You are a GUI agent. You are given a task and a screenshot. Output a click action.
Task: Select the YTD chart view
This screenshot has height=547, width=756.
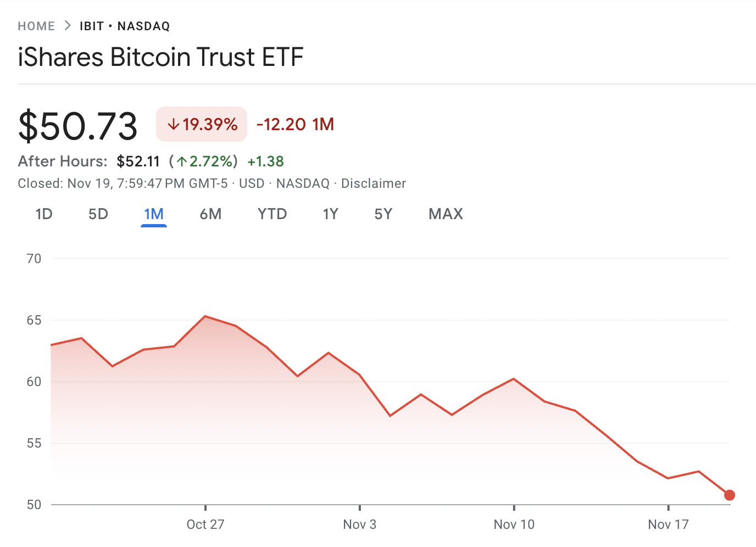click(x=272, y=214)
